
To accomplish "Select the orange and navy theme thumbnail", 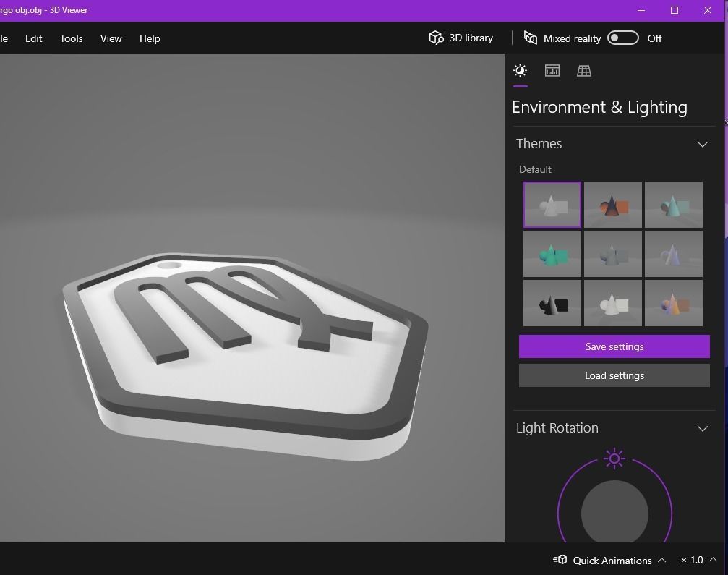I will pyautogui.click(x=613, y=205).
